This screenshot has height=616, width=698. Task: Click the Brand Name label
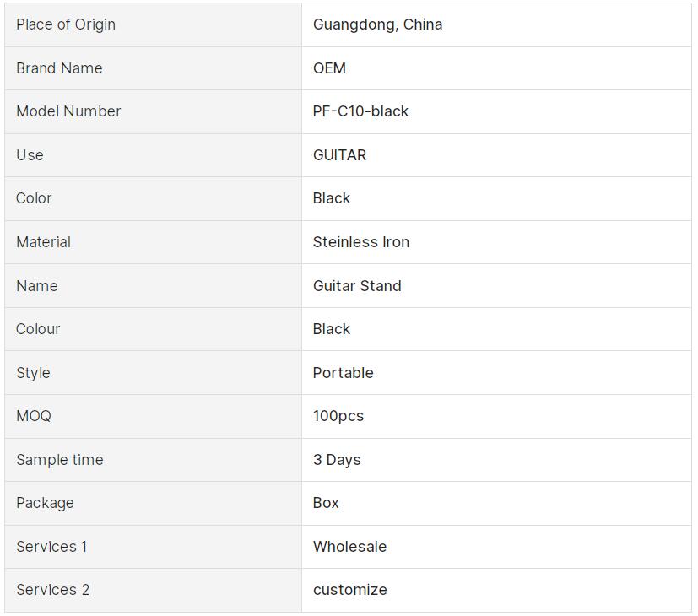59,68
